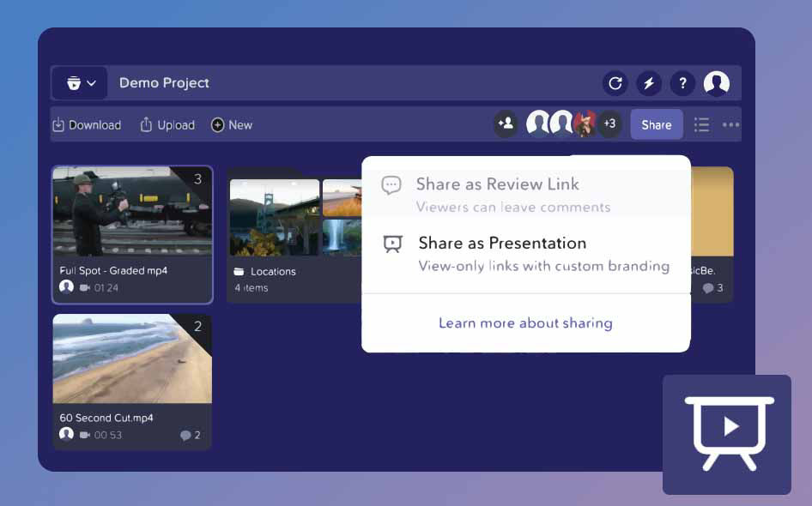Viewport: 812px width, 506px height.
Task: Select Share as Review Link
Action: click(499, 184)
